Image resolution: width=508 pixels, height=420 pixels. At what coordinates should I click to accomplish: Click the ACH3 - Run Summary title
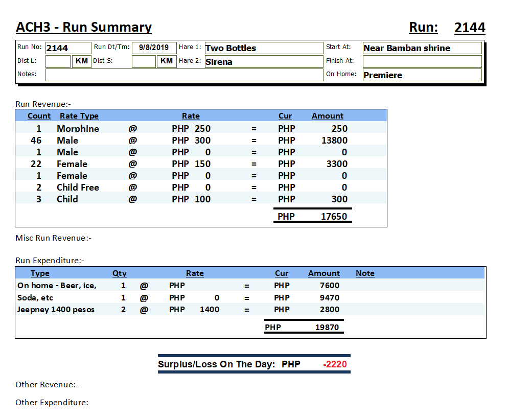(84, 27)
